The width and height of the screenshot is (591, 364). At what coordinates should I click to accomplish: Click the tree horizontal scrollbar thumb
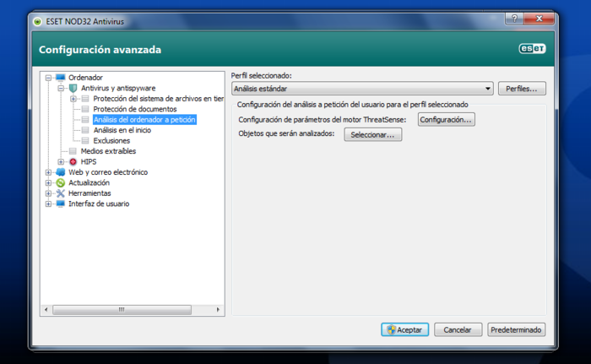click(x=122, y=310)
